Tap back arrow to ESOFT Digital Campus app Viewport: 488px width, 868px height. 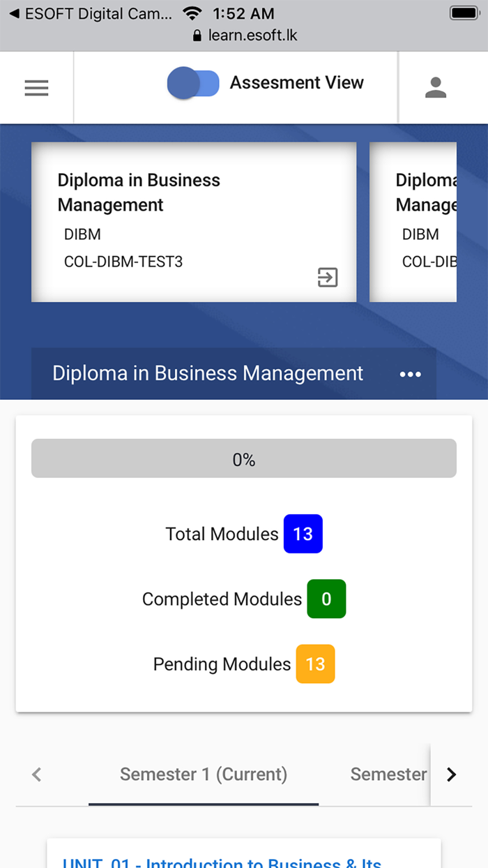click(14, 13)
